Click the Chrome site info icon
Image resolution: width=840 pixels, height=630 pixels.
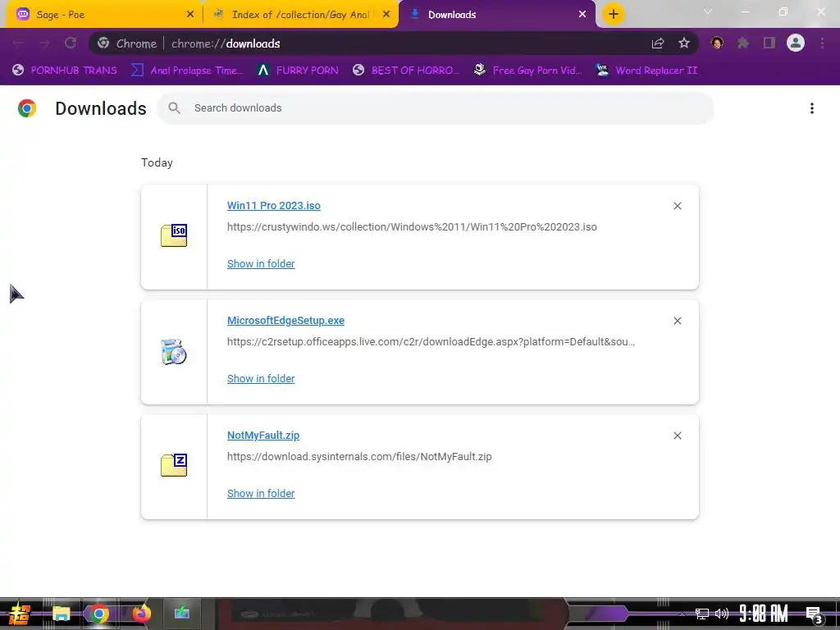pos(103,43)
